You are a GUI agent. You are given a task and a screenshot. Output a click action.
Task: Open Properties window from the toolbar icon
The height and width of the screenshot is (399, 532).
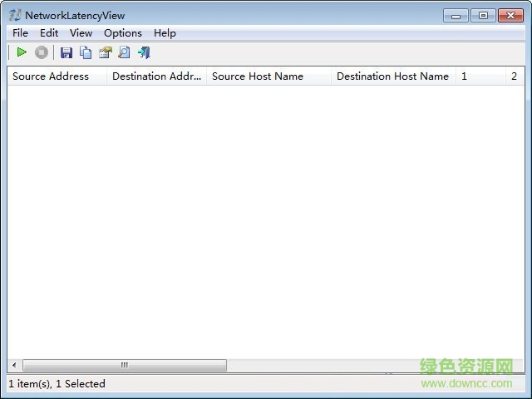click(106, 52)
